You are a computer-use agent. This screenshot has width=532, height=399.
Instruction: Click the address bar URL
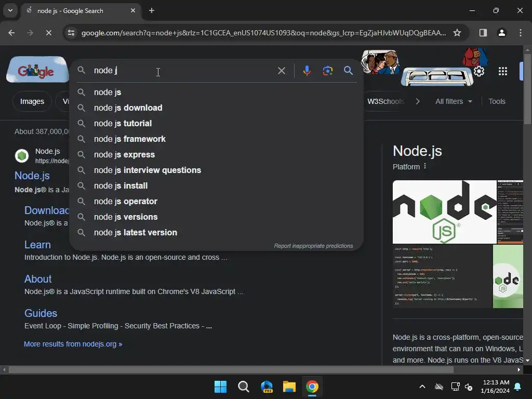pos(263,33)
